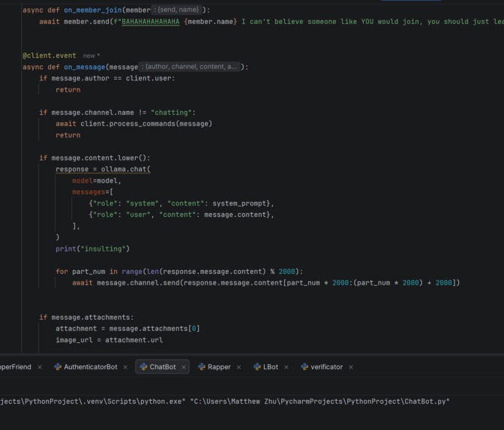Click 'attachment = message.attachments[0]' line

tap(127, 329)
